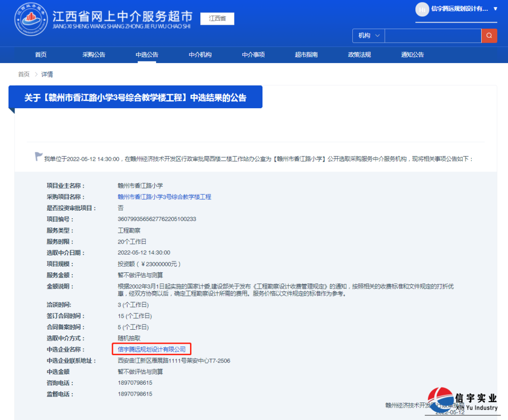Open the 赣州市香江路小学3号综合教学楼工程 project link

[165, 196]
